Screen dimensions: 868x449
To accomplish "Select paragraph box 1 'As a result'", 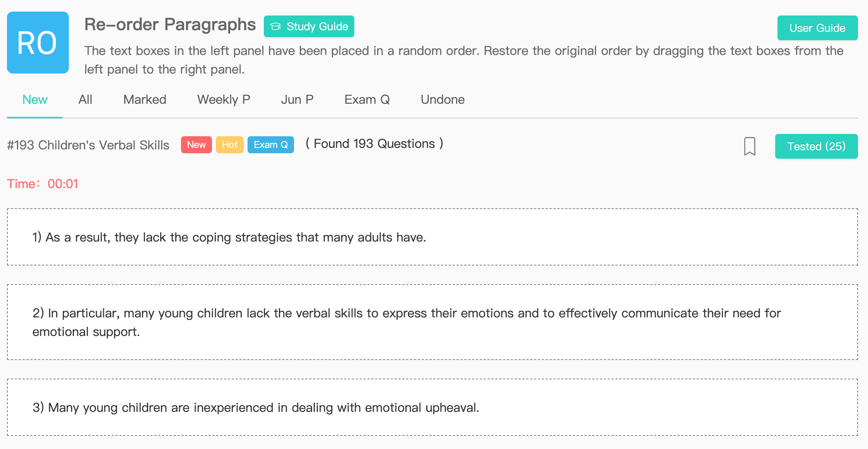I will tap(432, 237).
